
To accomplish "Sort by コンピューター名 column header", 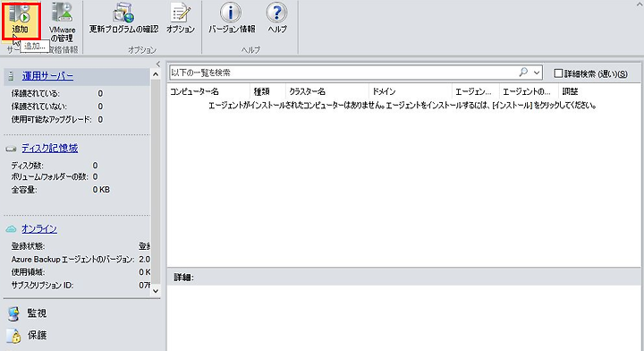I will coord(208,91).
